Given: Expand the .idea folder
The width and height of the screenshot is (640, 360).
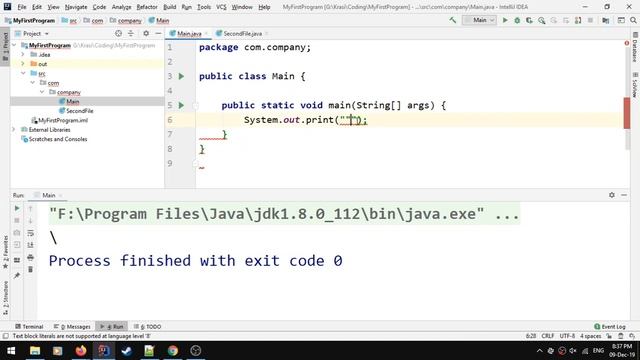Looking at the screenshot, I should pos(23,55).
